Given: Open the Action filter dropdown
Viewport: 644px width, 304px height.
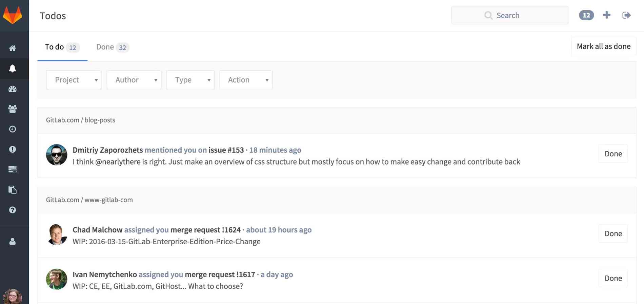Looking at the screenshot, I should [246, 80].
